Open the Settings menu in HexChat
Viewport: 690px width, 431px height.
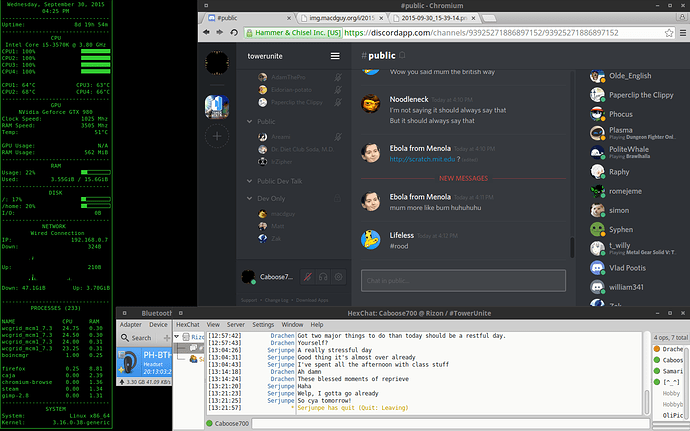[x=263, y=324]
